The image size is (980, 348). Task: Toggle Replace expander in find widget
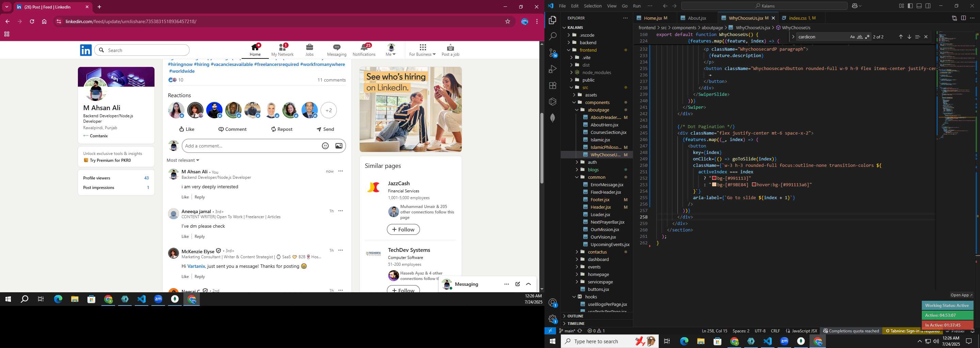793,37
